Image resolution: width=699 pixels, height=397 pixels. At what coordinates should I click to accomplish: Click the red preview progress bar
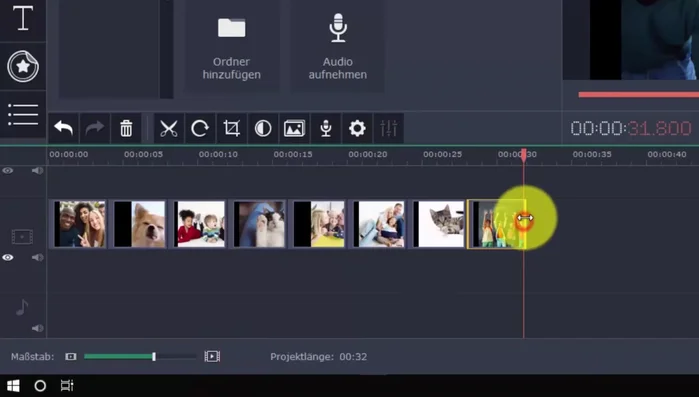pos(638,94)
